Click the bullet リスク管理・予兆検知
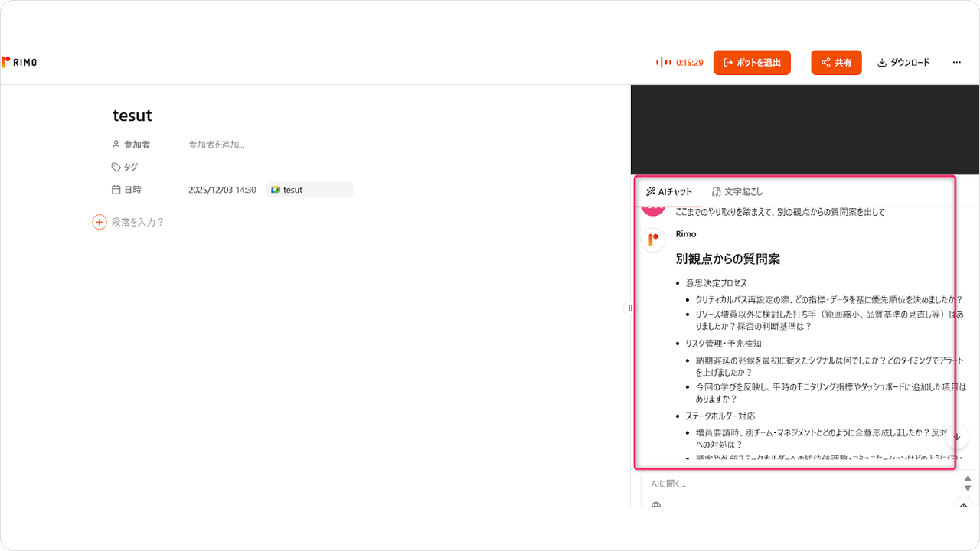This screenshot has width=980, height=551. pos(724,344)
